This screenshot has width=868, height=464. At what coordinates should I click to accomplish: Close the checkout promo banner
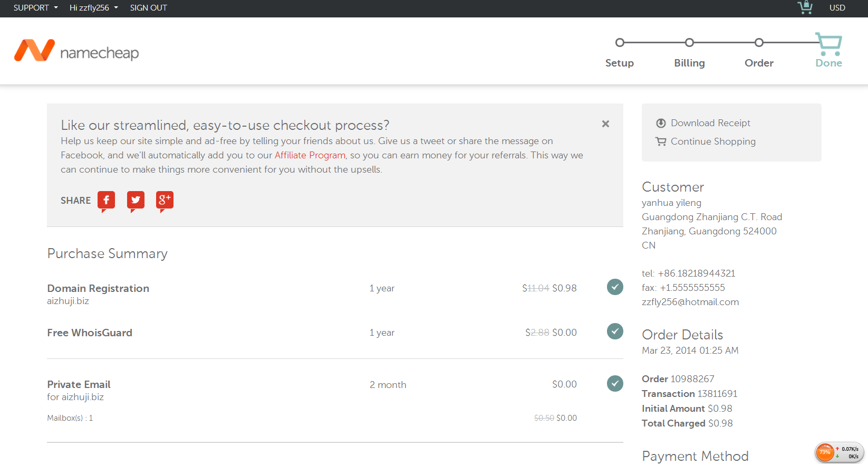coord(605,124)
